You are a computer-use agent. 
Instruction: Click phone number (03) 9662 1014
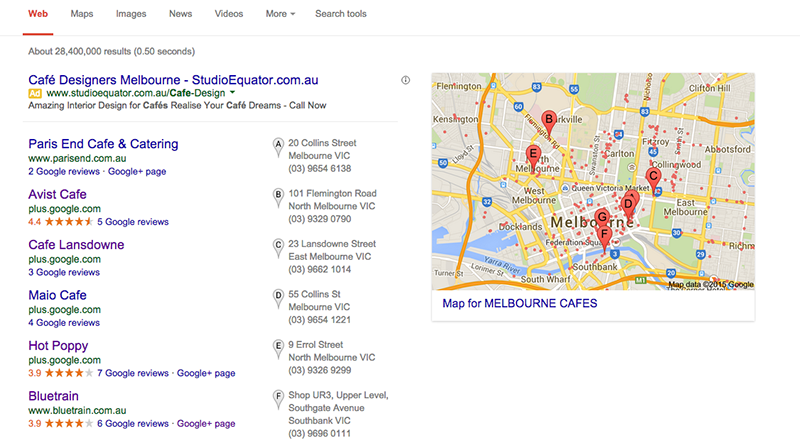tap(319, 270)
